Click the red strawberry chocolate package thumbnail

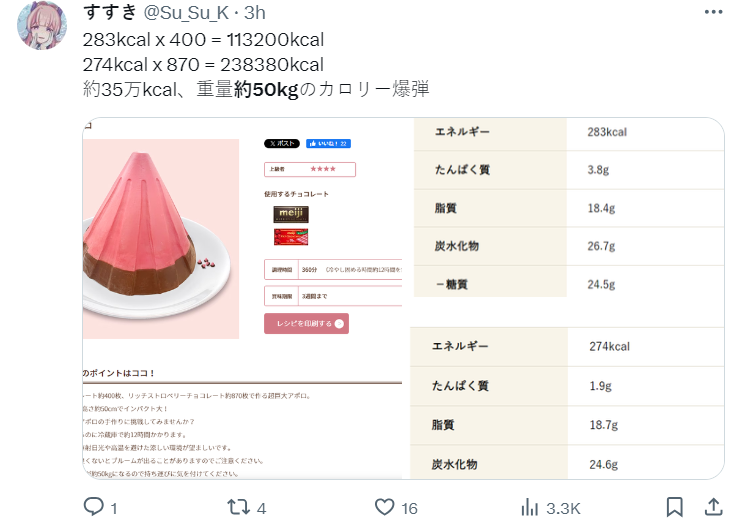coord(291,237)
